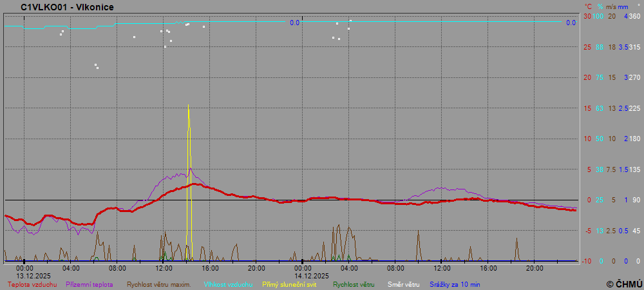Click the yellow Přímý sluneční svit legend

[x=289, y=284]
